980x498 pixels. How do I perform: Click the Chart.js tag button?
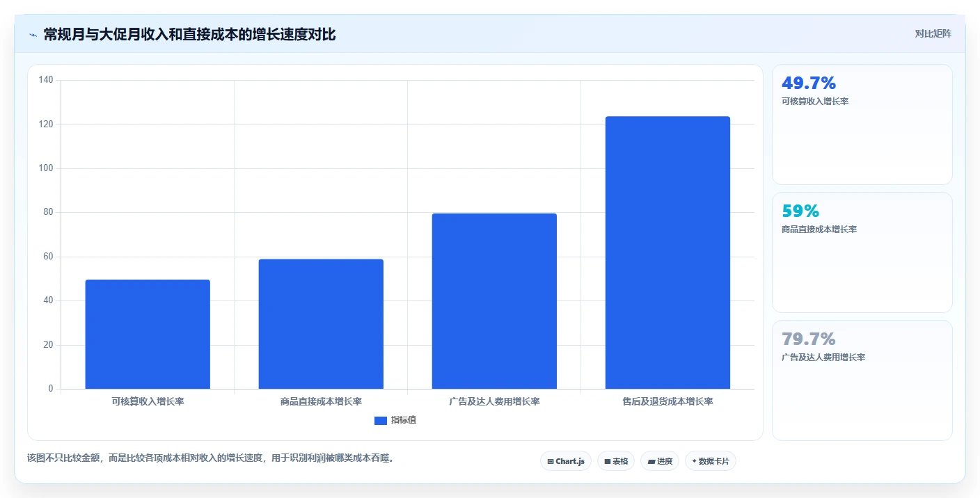coord(566,461)
